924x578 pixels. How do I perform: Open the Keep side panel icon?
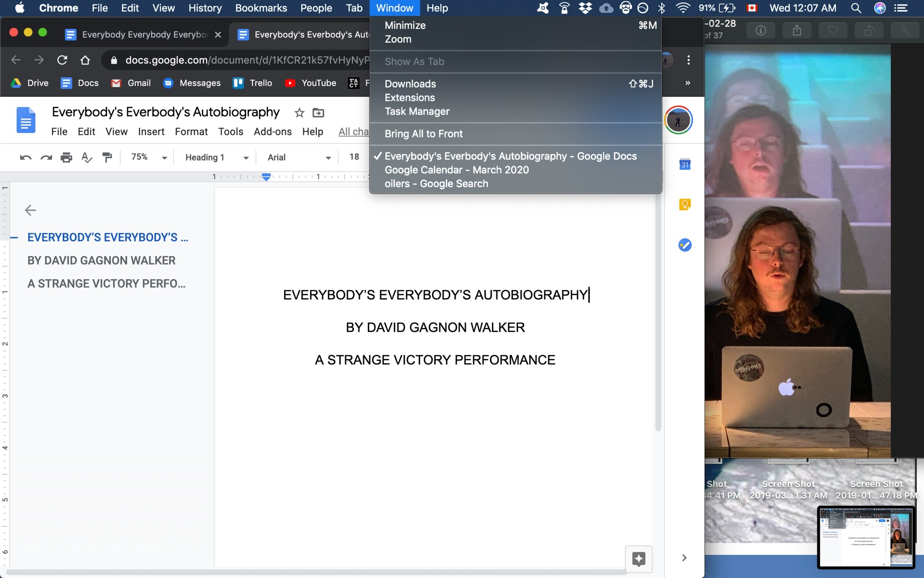pos(685,205)
